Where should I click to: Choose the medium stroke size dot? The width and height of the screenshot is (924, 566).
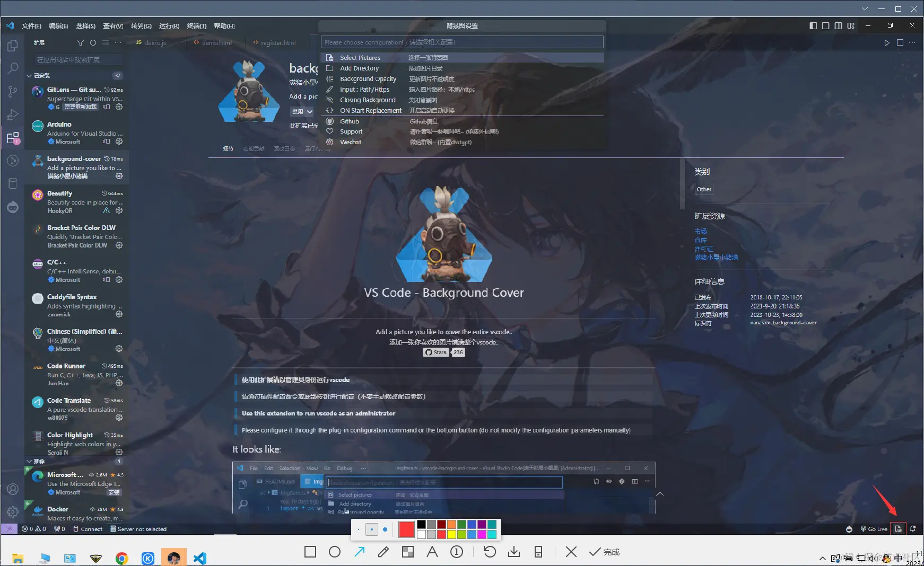click(x=372, y=529)
